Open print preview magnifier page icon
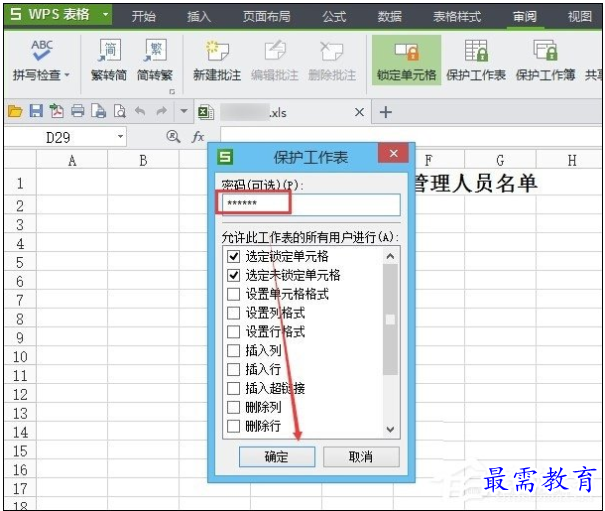 120,112
